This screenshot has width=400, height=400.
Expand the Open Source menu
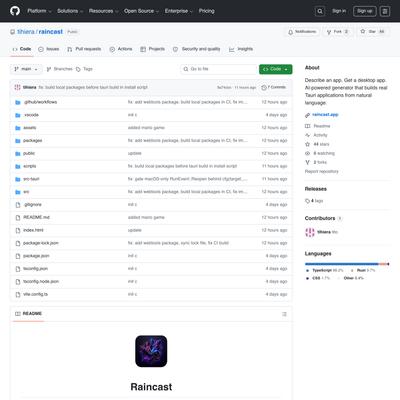tap(141, 11)
